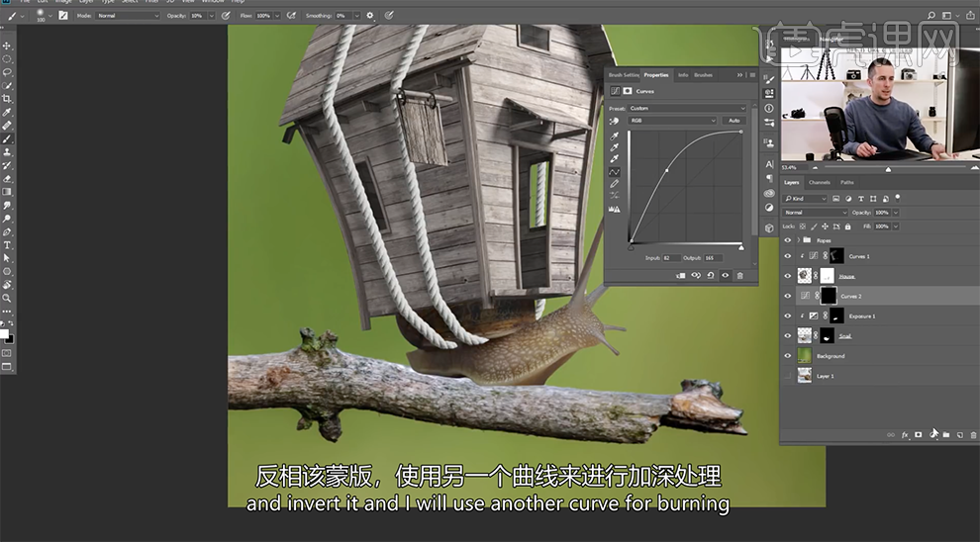Hide the Background layer
The width and height of the screenshot is (980, 542).
[x=788, y=356]
